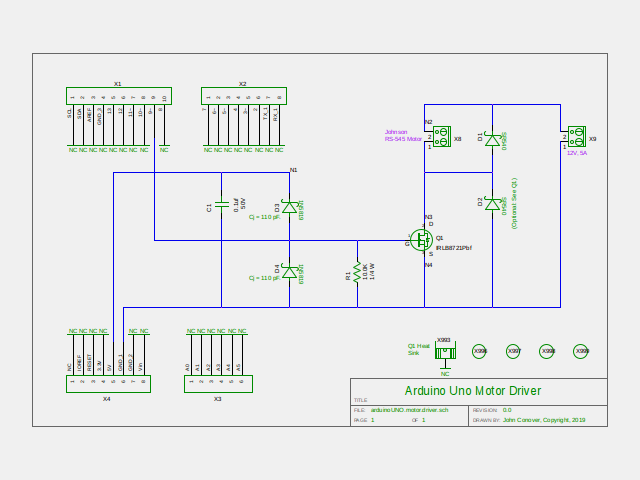Image resolution: width=640 pixels, height=480 pixels.
Task: Click the A0 pin label on X3
Action: point(187,368)
